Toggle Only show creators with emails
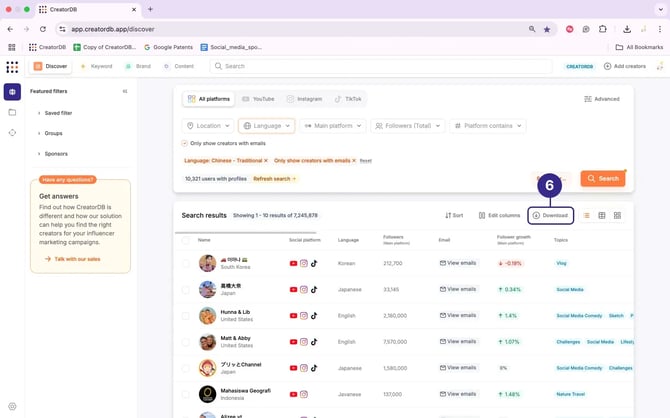 [185, 143]
